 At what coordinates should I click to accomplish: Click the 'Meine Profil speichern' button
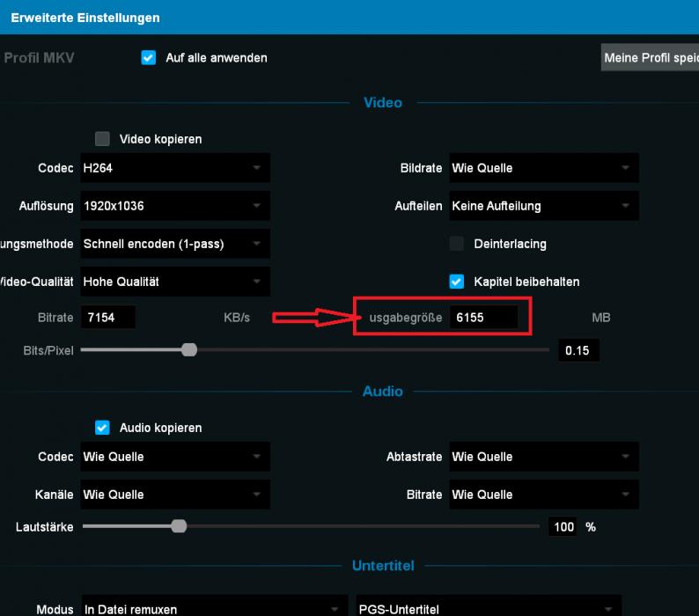pyautogui.click(x=650, y=58)
